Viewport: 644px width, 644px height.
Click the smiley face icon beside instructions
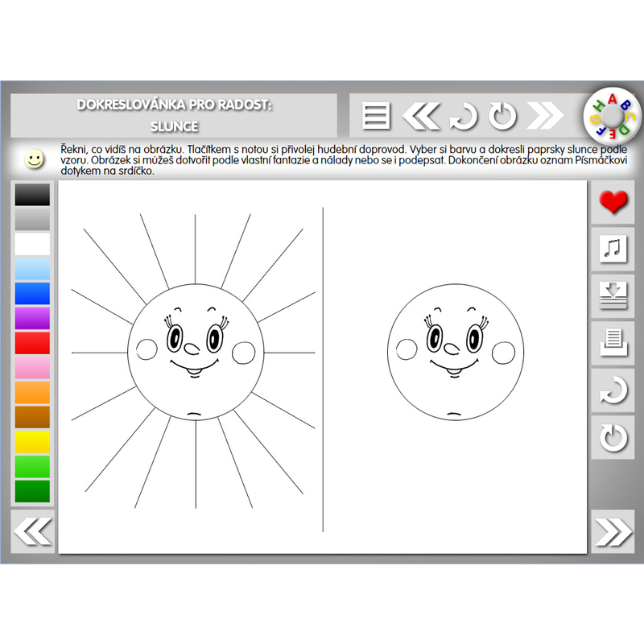34,159
